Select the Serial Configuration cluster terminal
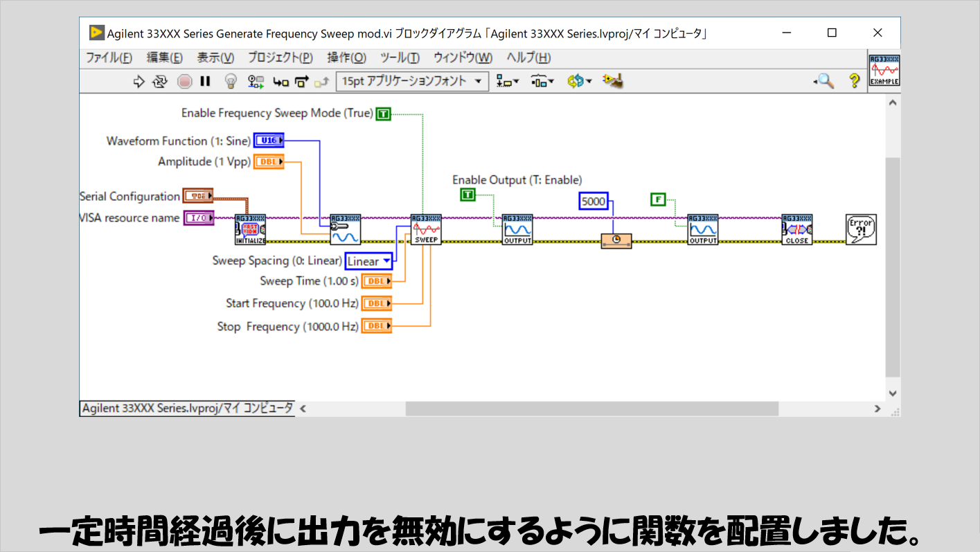980x552 pixels. [198, 195]
